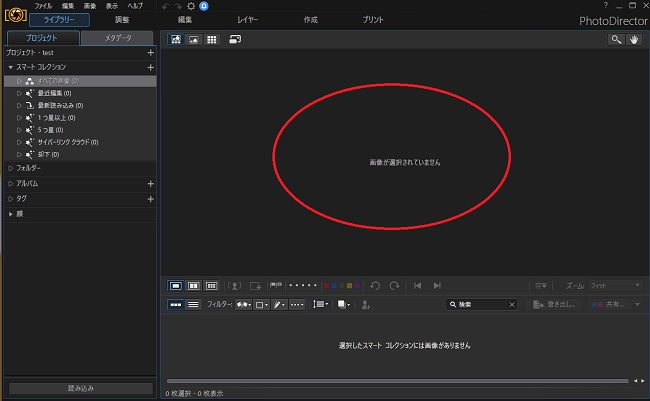Open the settings gear icon

click(192, 6)
